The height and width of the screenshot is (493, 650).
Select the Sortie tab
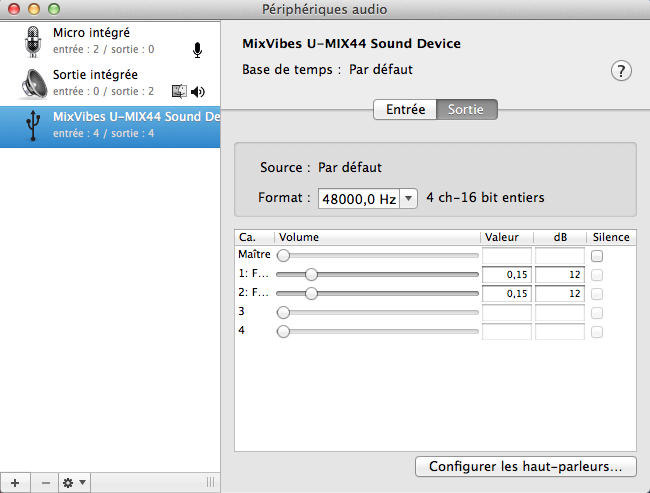[x=467, y=110]
